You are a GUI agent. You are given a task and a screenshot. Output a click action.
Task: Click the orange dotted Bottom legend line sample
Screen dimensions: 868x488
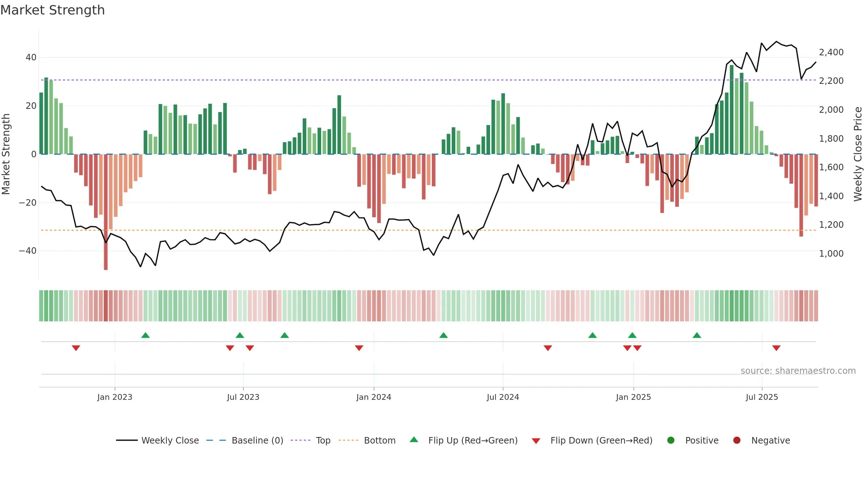(348, 440)
